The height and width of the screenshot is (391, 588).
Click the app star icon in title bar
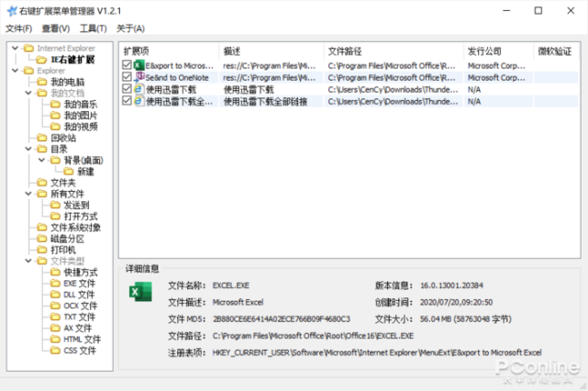coord(12,11)
